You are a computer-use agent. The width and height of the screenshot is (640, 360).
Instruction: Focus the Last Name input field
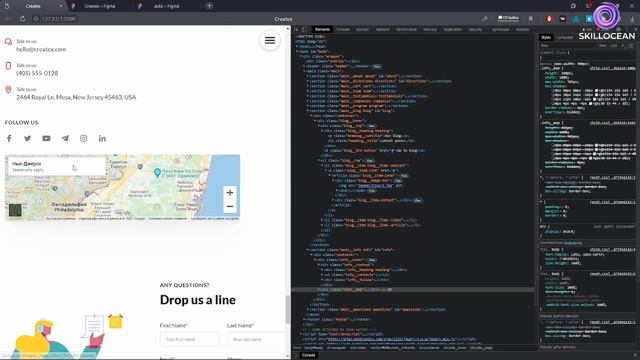257,339
